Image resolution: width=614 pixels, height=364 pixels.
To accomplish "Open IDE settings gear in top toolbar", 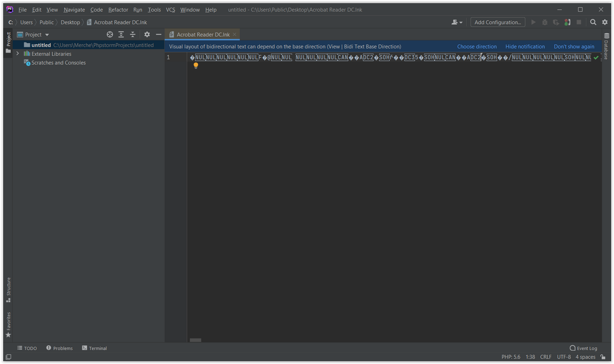I will (x=605, y=22).
